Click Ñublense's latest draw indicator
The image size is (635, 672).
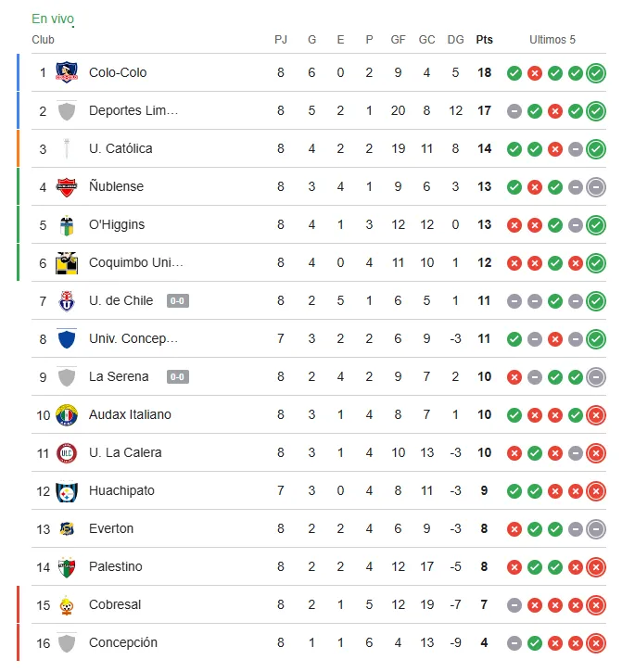point(596,187)
